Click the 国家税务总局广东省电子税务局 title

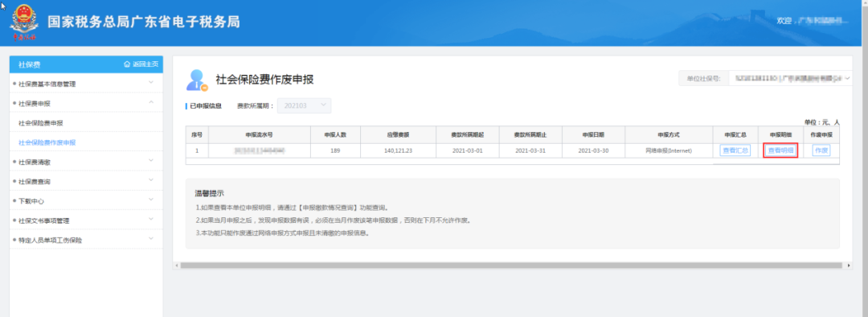(144, 22)
